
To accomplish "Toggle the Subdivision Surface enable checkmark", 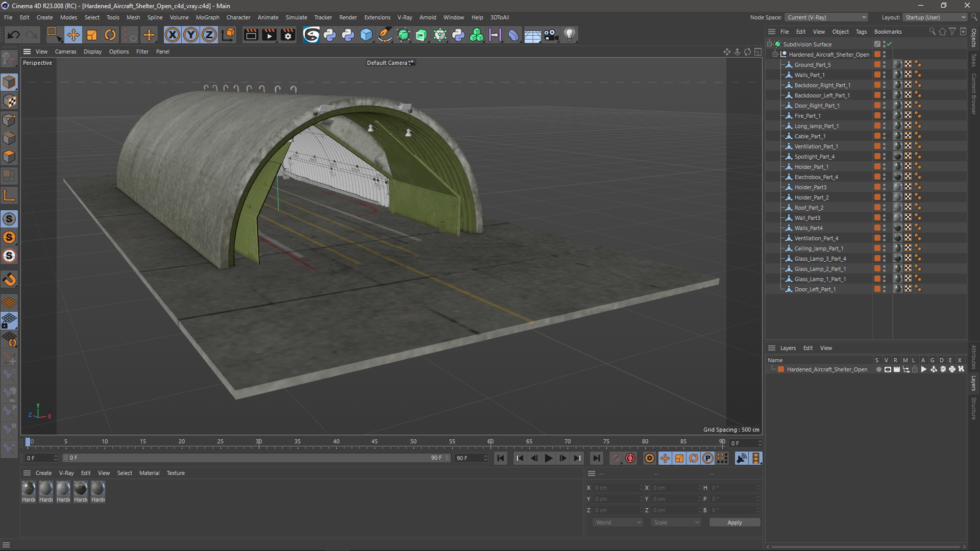I will (889, 44).
